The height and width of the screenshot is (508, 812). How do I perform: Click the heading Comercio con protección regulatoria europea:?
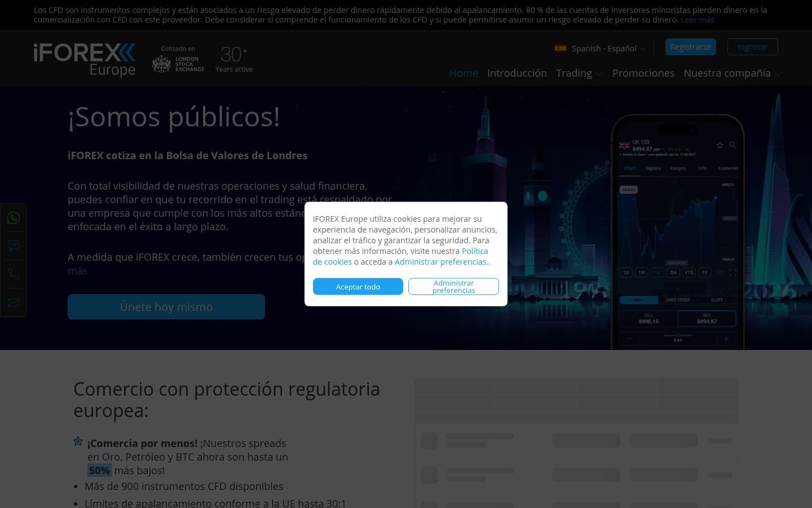[227, 399]
